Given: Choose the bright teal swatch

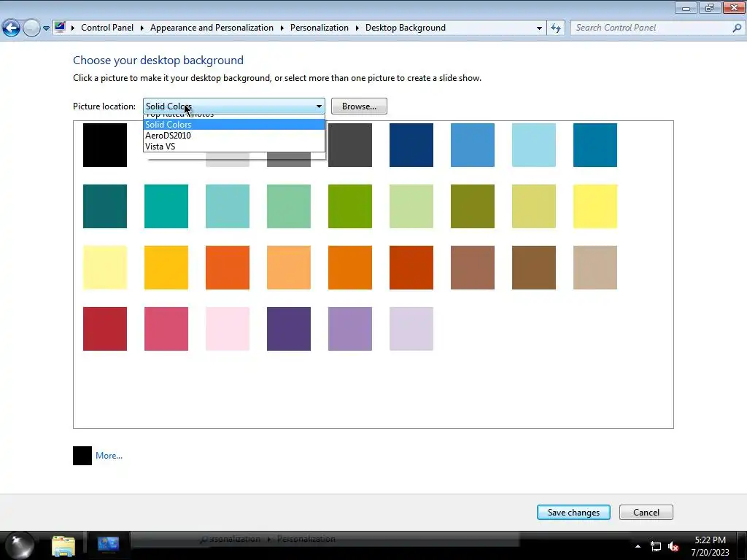Looking at the screenshot, I should pyautogui.click(x=166, y=206).
